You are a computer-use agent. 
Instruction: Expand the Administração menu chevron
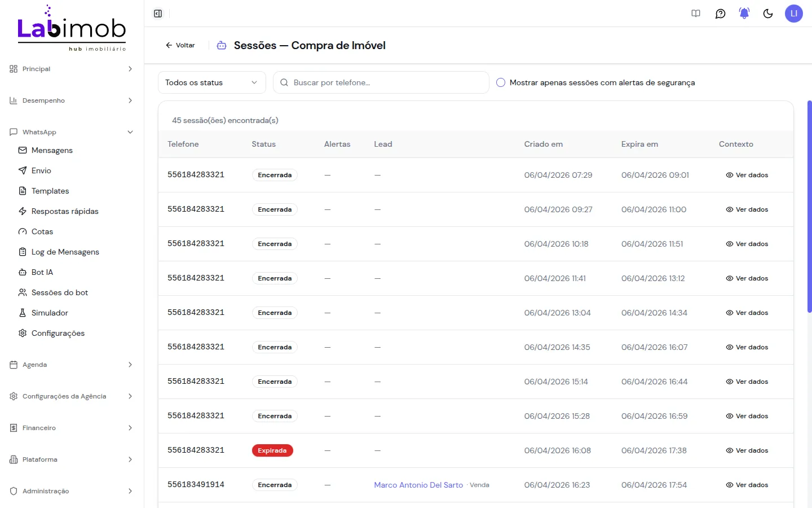[x=130, y=491]
